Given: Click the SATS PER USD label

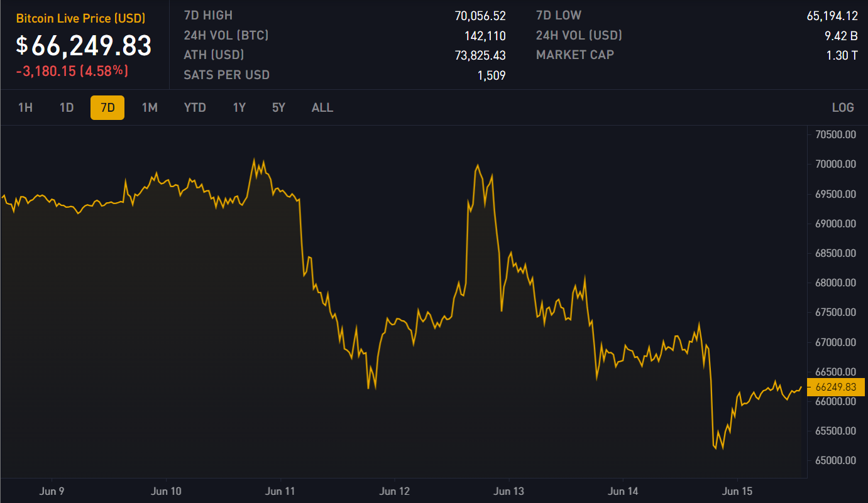Looking at the screenshot, I should coord(226,75).
